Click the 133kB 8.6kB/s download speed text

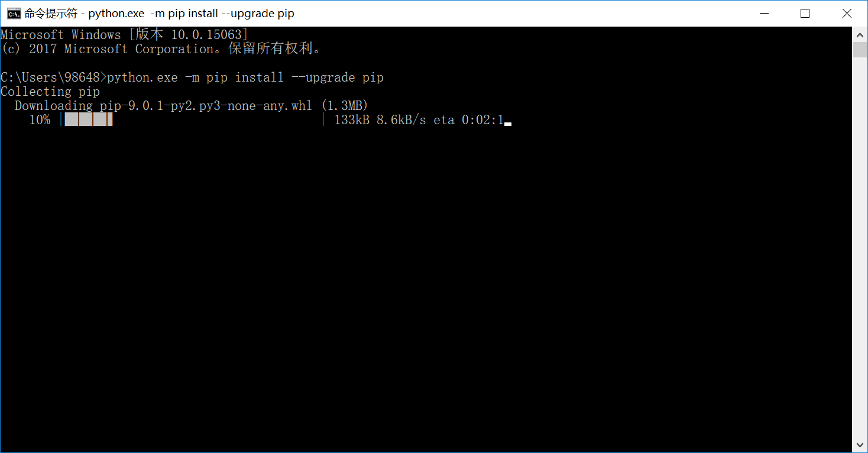coord(380,120)
